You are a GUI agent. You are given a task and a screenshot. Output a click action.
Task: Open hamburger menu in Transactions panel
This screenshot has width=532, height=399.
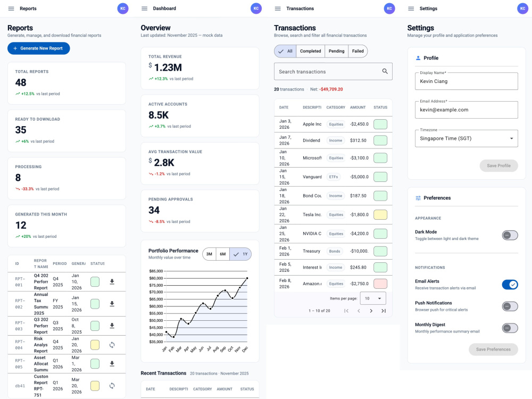278,9
